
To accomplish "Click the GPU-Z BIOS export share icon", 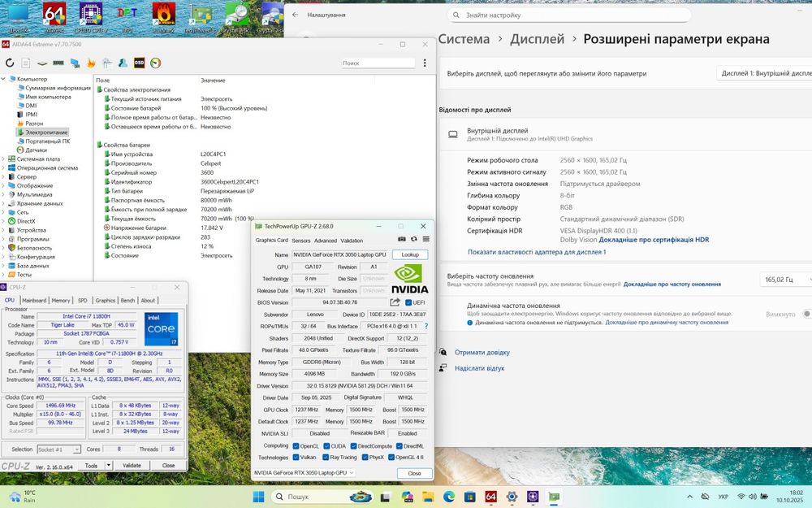I will pyautogui.click(x=395, y=302).
